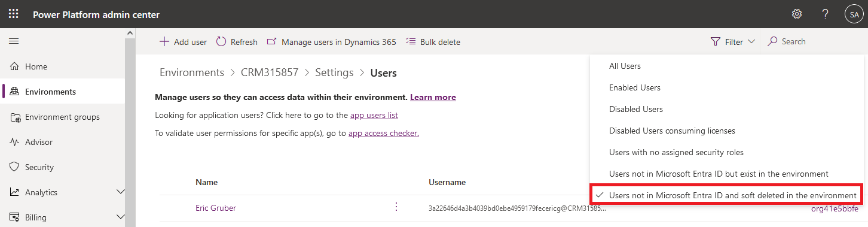Click the Advisor pulse icon
The image size is (868, 227).
tap(16, 142)
